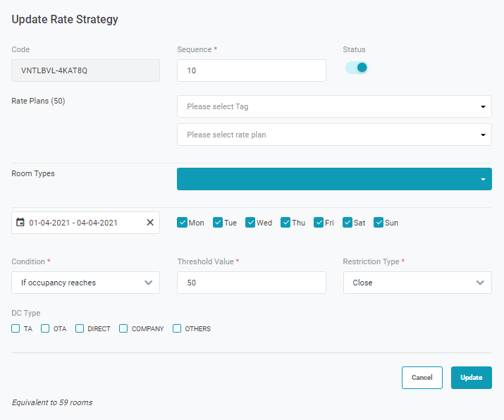
Task: Clear the date range with X icon
Action: pos(149,223)
